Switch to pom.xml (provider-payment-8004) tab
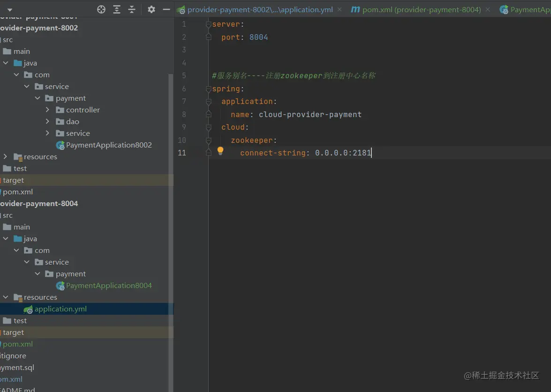 pyautogui.click(x=421, y=9)
